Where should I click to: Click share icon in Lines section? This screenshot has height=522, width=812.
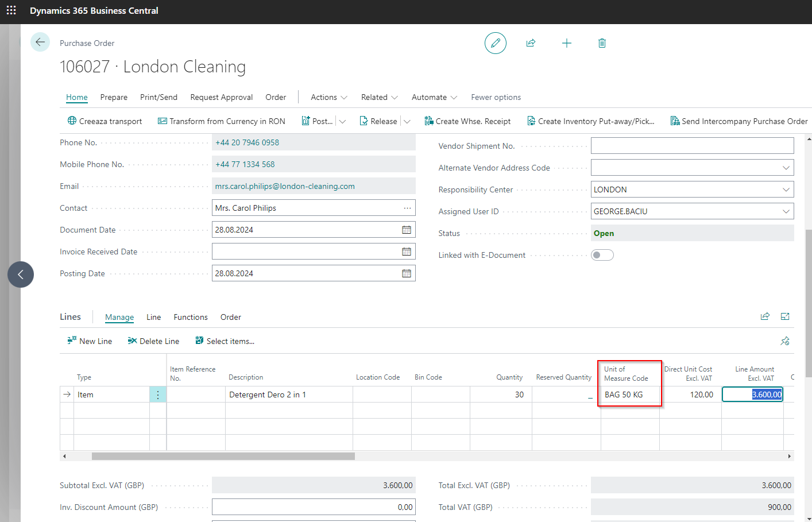coord(765,316)
